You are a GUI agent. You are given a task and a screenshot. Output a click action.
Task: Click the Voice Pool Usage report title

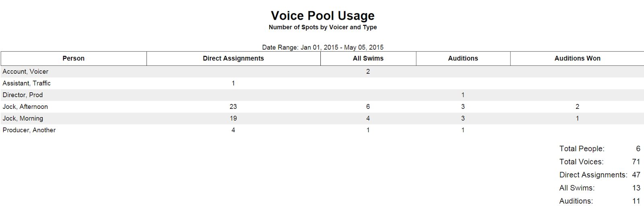pyautogui.click(x=322, y=16)
